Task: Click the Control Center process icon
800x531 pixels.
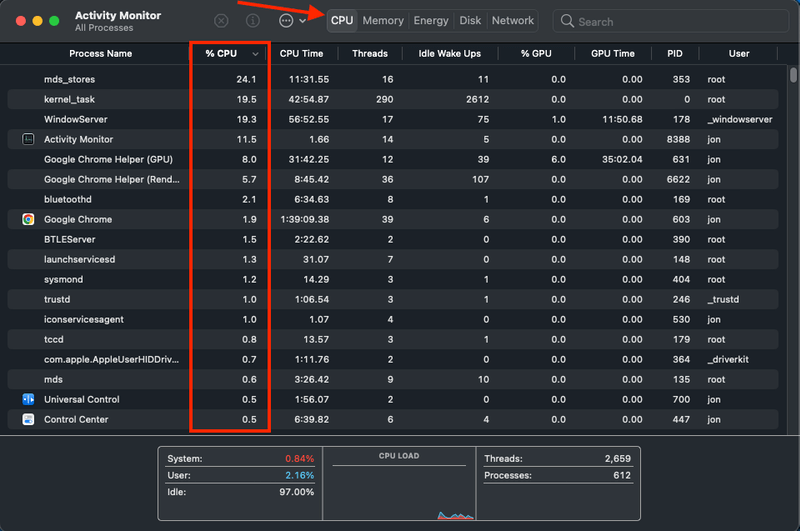Action: [28, 419]
